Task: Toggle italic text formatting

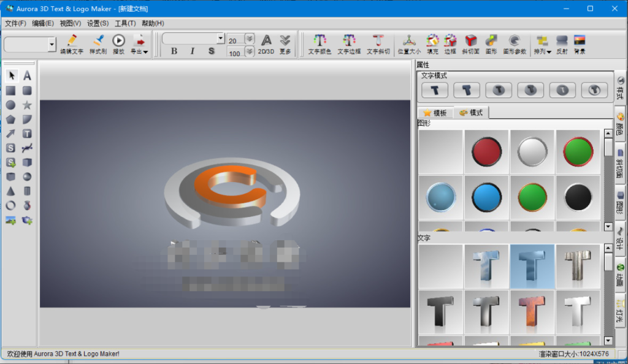Action: tap(193, 51)
